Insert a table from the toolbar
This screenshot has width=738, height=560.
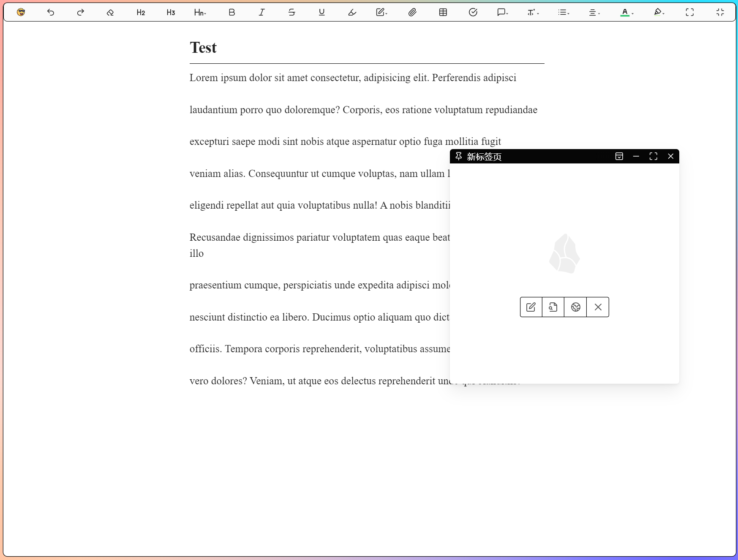pos(443,12)
